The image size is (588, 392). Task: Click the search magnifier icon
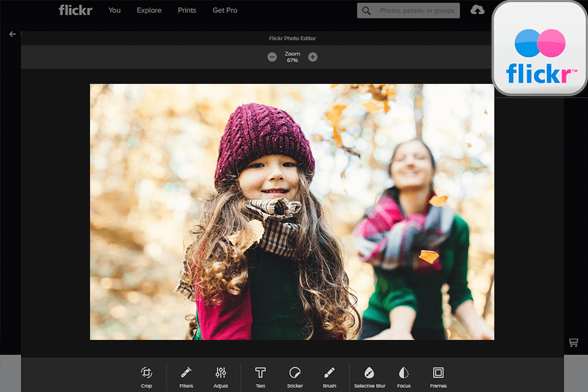366,10
